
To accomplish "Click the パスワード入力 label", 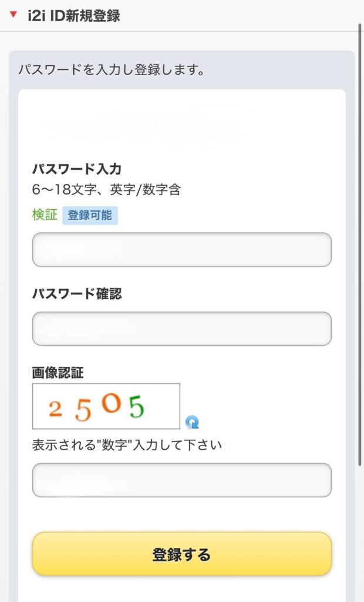I will [77, 169].
